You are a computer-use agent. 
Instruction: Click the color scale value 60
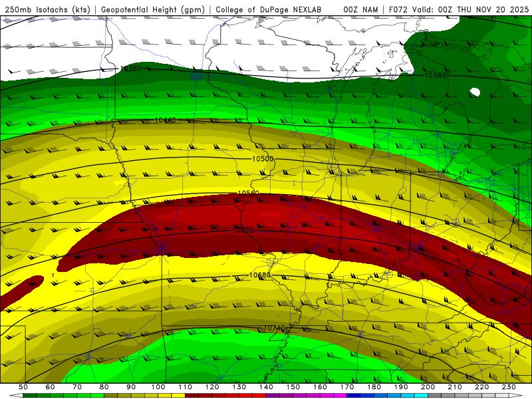pos(51,387)
